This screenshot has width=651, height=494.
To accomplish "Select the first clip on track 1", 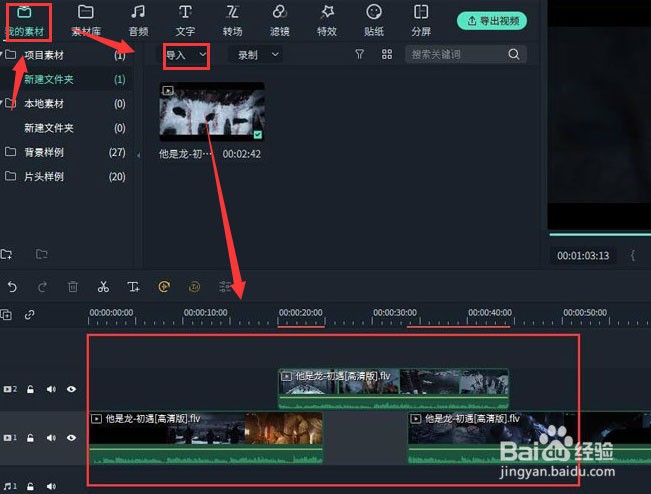I will (x=206, y=438).
